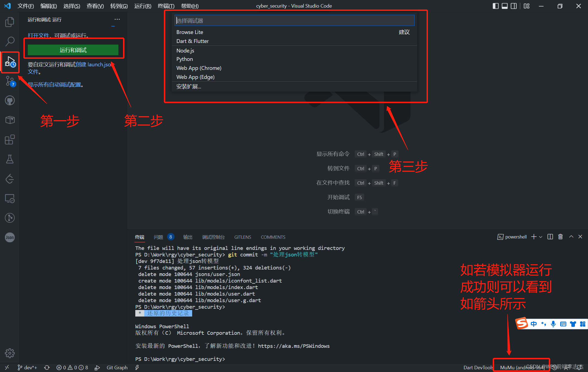Select Node.js debugger

click(294, 51)
